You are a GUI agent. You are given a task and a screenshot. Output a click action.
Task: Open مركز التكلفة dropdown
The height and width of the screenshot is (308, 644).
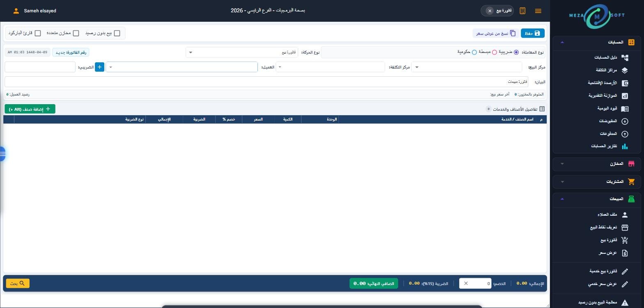(x=330, y=67)
